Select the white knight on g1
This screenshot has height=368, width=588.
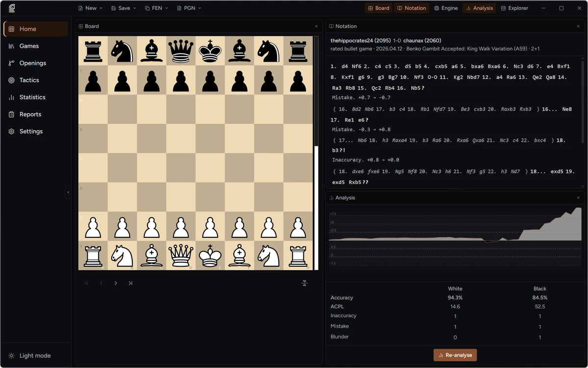point(269,255)
